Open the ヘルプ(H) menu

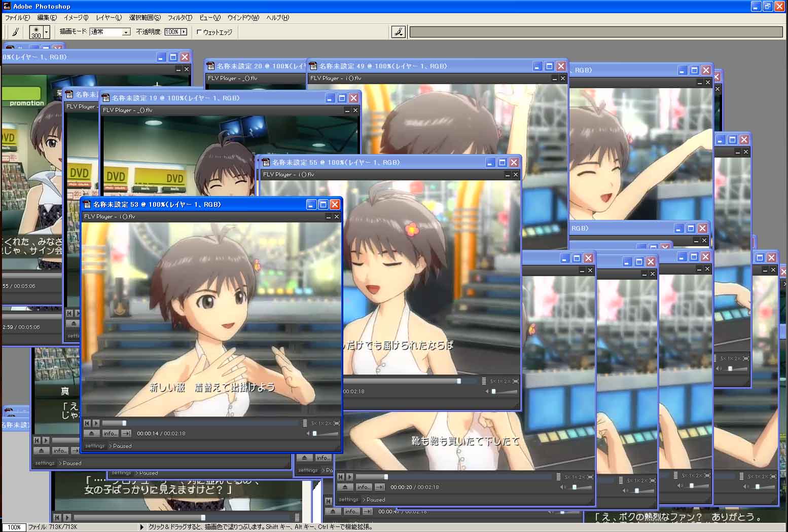click(x=277, y=18)
